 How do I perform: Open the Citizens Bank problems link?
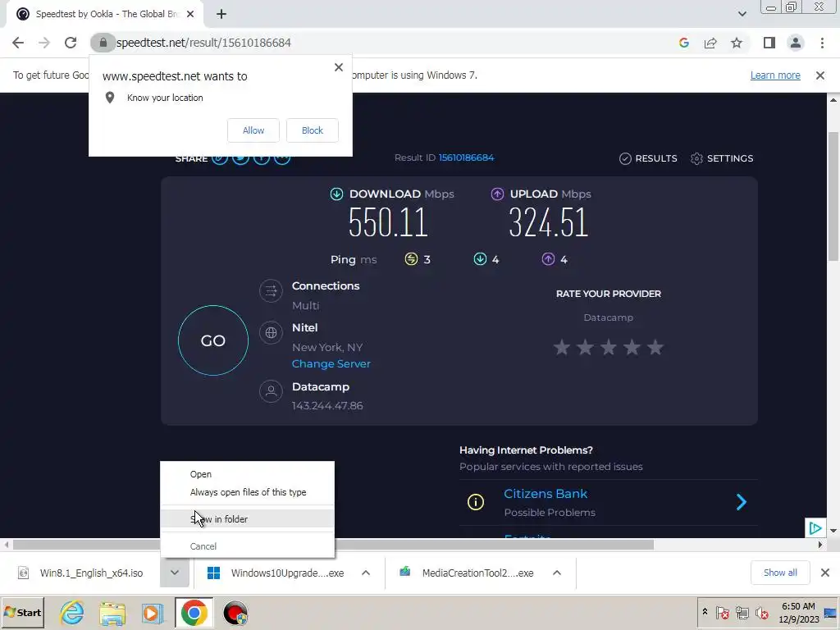546,494
